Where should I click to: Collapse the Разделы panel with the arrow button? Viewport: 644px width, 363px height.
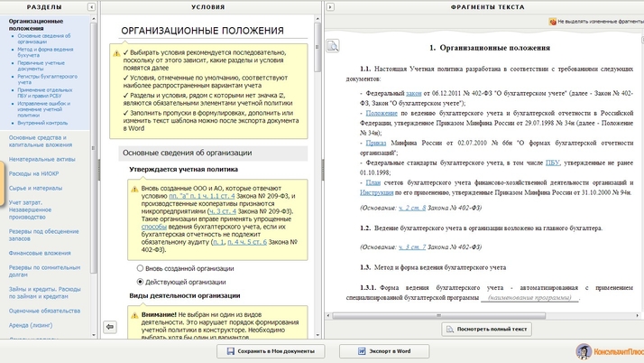pos(91,6)
